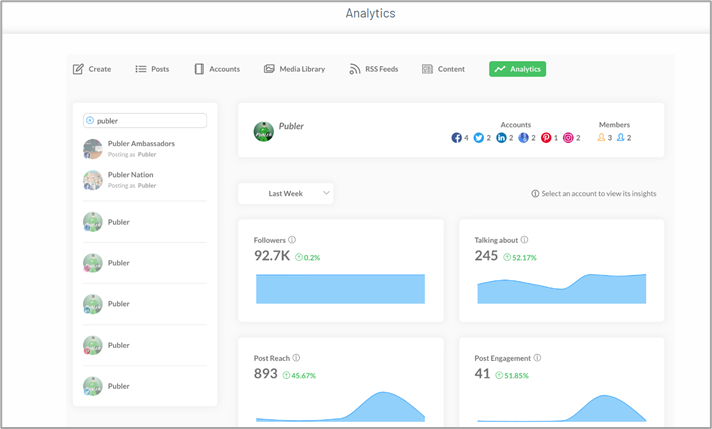Click the blue member icon

621,137
